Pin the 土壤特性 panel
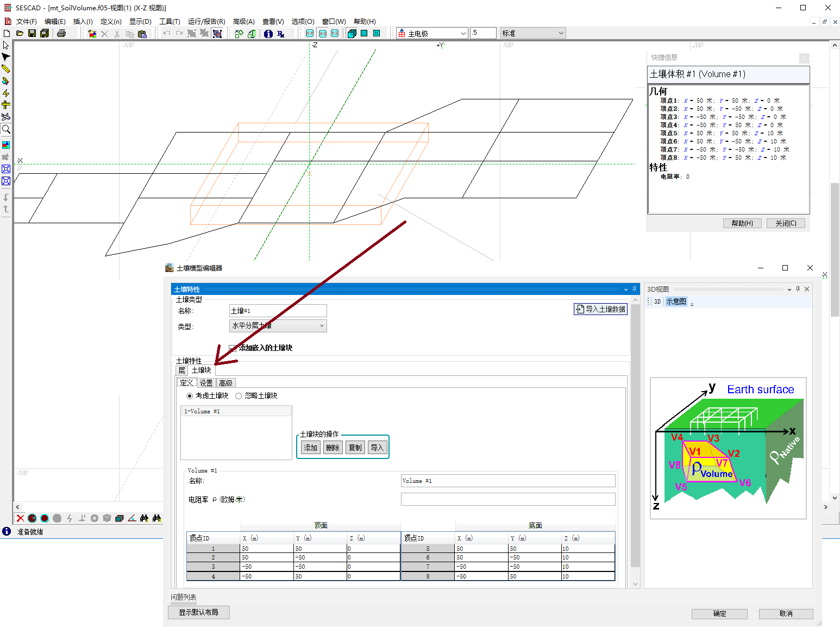The image size is (840, 635). pyautogui.click(x=634, y=289)
